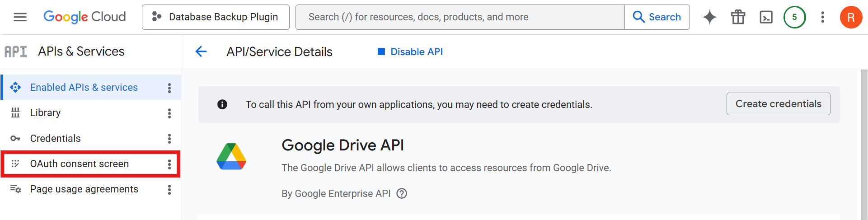Click the Disable API button
This screenshot has height=220, width=868.
tap(410, 51)
